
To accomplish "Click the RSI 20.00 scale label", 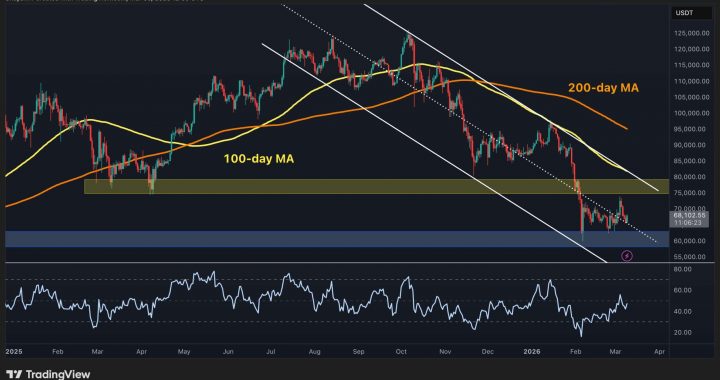I will 684,332.
